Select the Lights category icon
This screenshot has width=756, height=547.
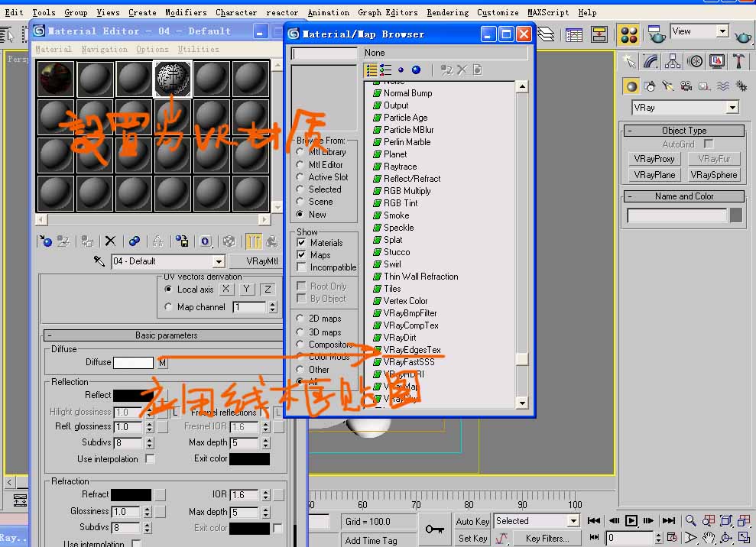(667, 86)
